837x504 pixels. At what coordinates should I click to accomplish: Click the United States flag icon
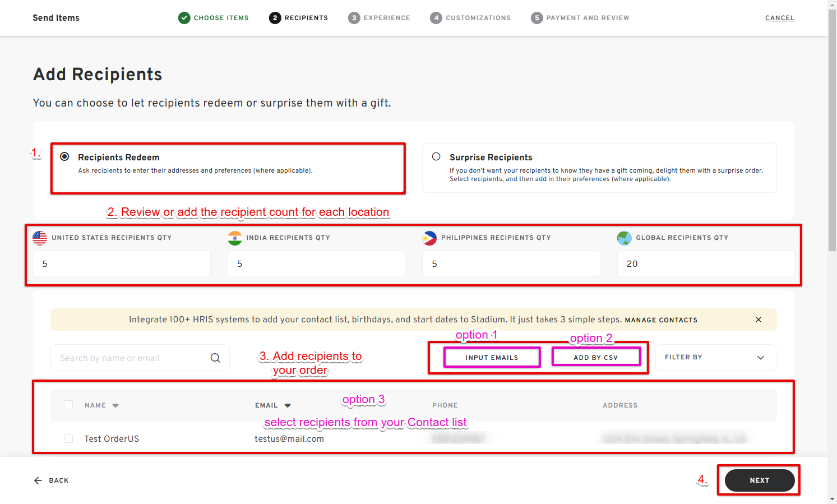click(40, 238)
